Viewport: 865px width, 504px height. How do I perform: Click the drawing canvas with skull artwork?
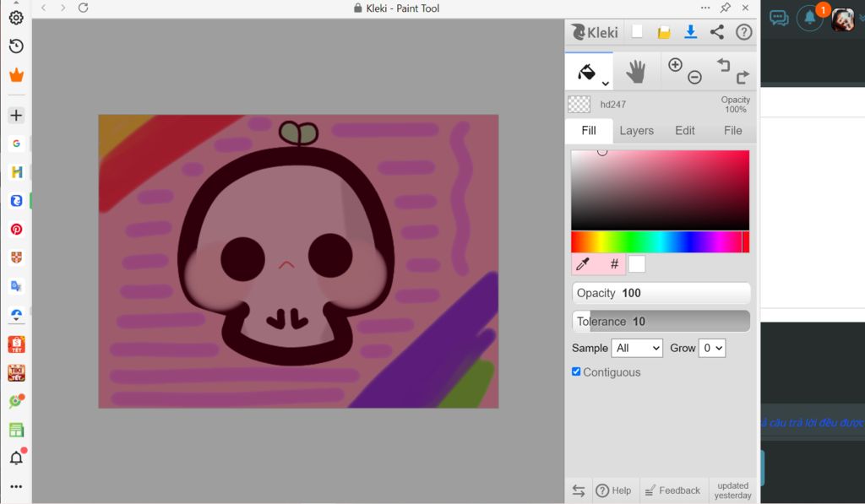tap(298, 262)
